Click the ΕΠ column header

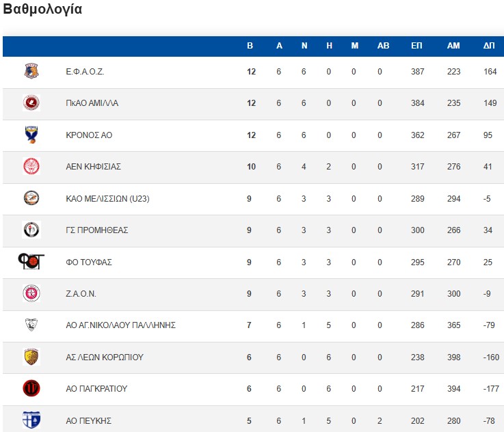pos(416,46)
